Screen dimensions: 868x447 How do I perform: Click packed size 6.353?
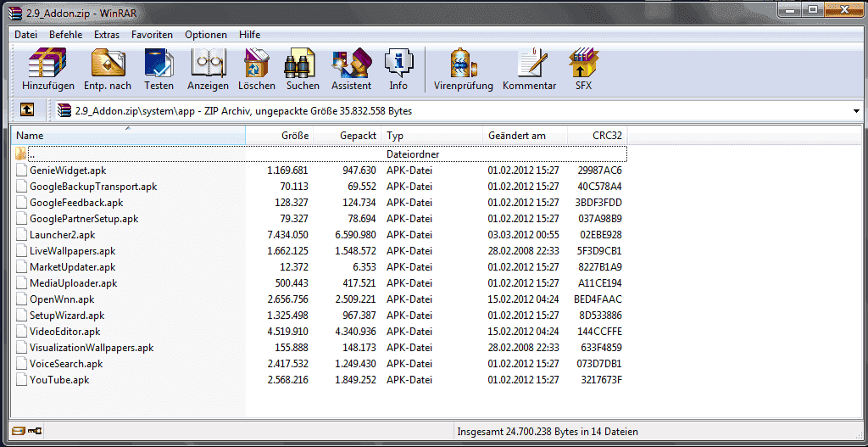click(364, 267)
